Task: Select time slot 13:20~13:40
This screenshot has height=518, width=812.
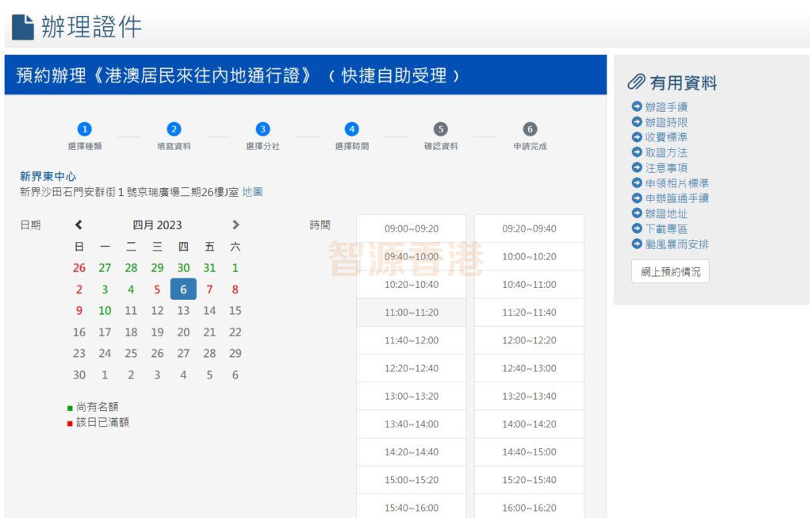Action: coord(529,397)
